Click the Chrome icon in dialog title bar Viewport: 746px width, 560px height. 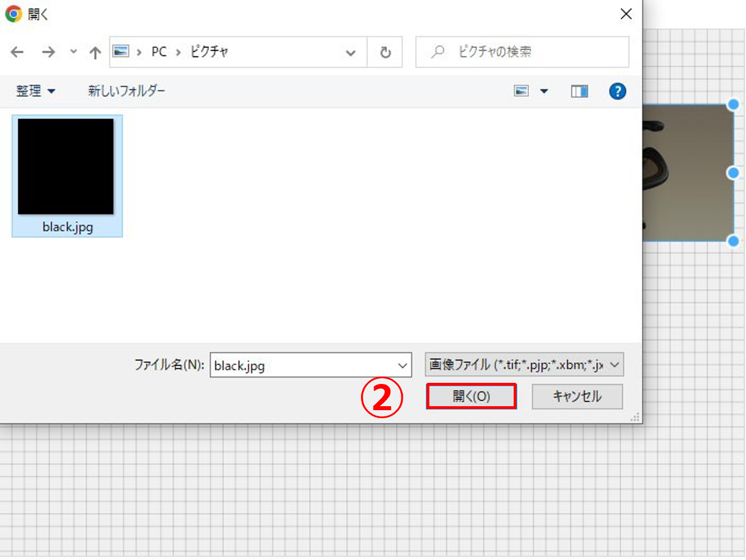click(x=13, y=14)
